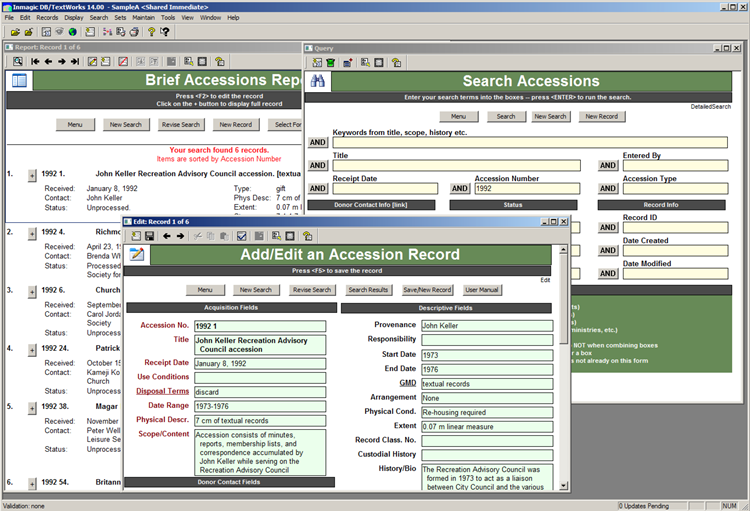The width and height of the screenshot is (750, 511).
Task: Open the GMD field label link
Action: (x=408, y=383)
